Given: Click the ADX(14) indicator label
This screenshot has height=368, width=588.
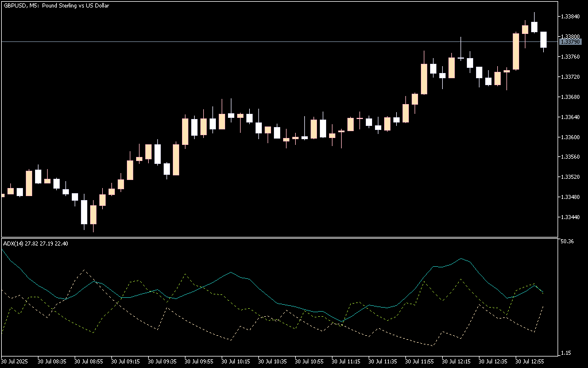Looking at the screenshot, I should (36, 243).
